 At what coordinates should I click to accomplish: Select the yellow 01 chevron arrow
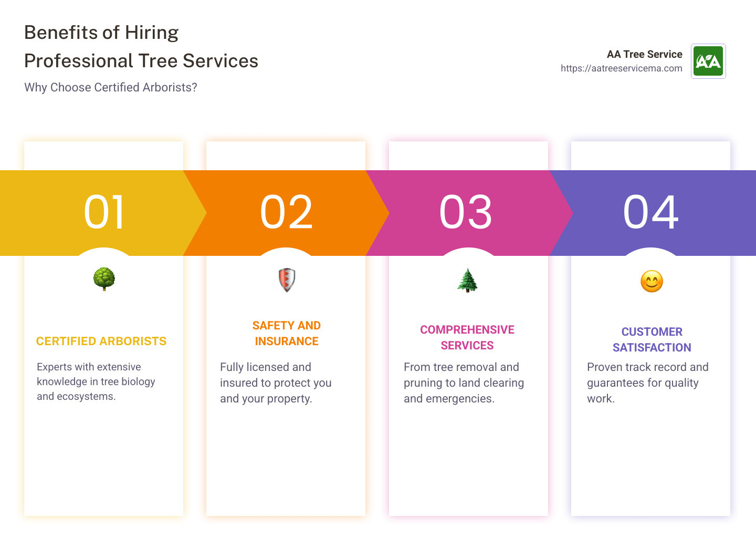pos(104,212)
